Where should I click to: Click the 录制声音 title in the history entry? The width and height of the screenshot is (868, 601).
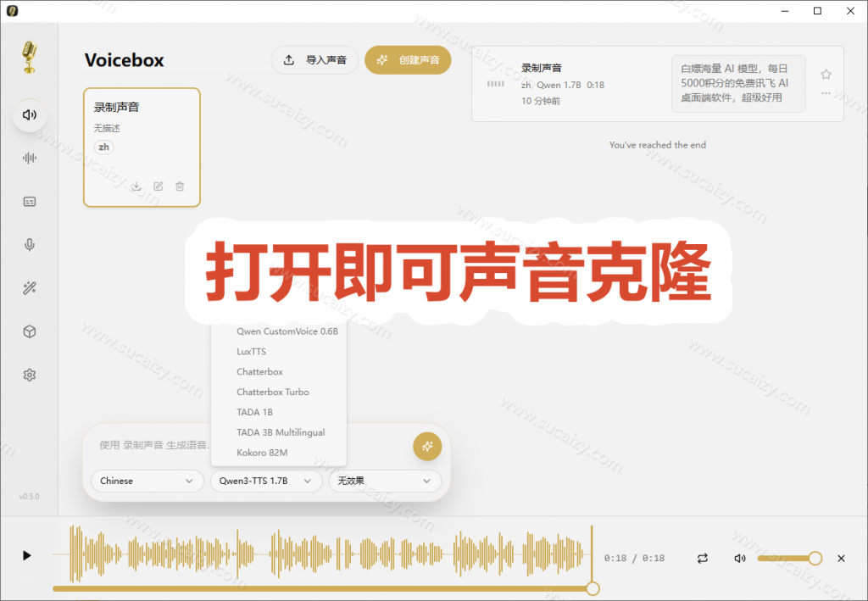click(x=542, y=68)
